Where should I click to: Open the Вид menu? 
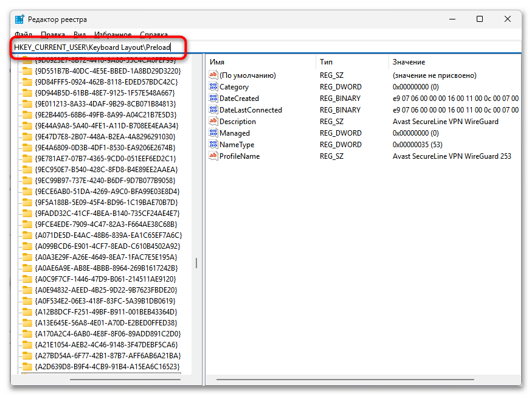click(80, 34)
